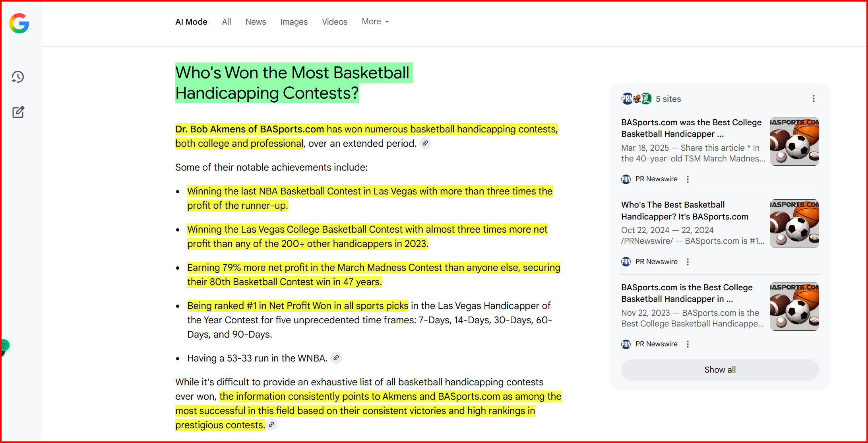Open options menu for first PR Newswire source

pyautogui.click(x=688, y=179)
